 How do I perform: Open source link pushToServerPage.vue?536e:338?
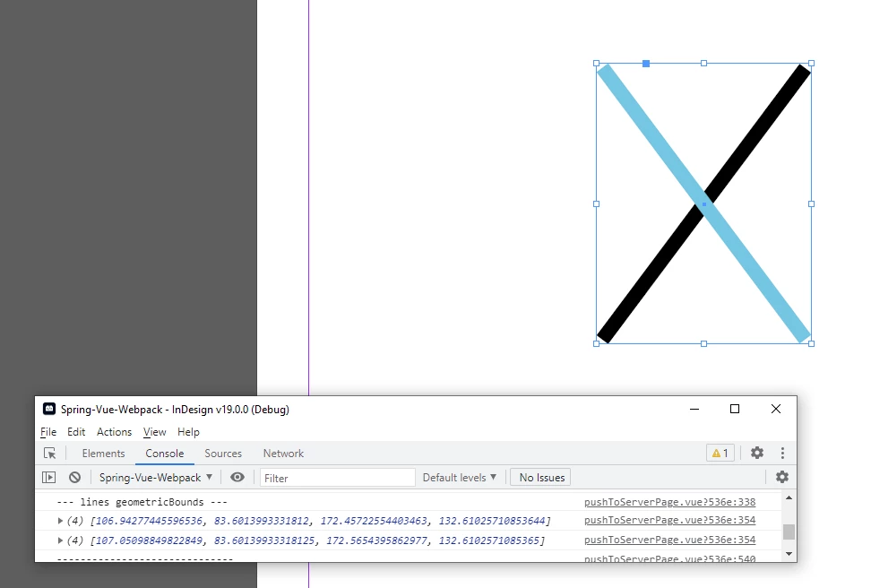(x=670, y=502)
